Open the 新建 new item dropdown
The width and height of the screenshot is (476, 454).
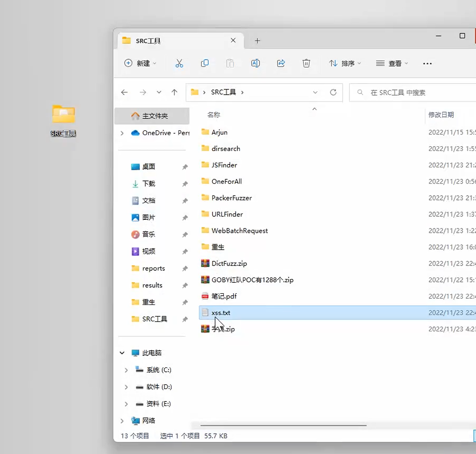click(x=140, y=63)
